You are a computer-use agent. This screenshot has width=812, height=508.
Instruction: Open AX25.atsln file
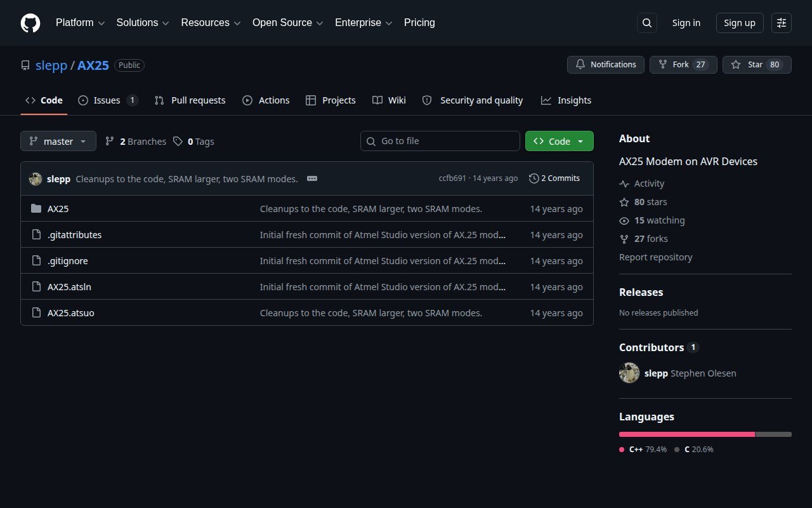(69, 286)
